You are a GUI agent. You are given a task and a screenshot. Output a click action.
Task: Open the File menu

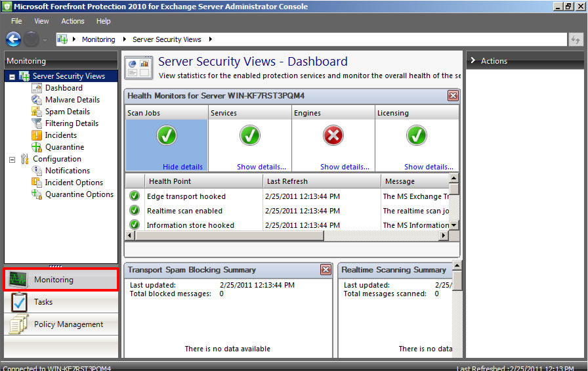point(16,21)
